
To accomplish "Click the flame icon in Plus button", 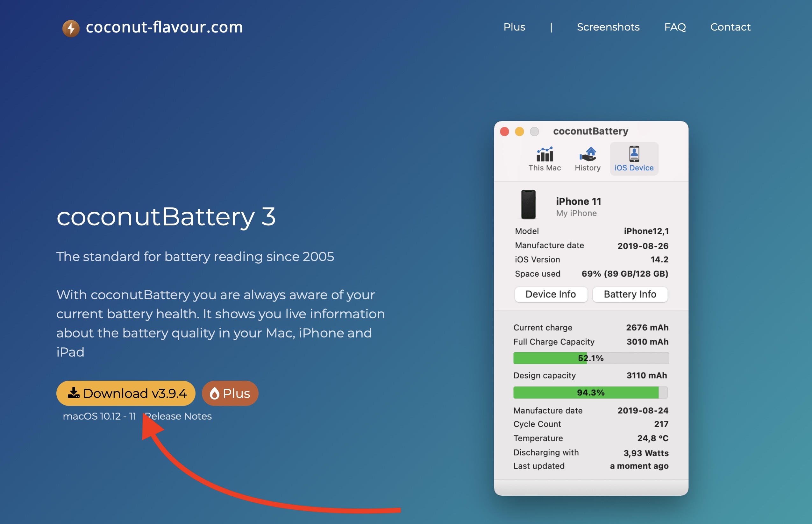I will (x=214, y=393).
